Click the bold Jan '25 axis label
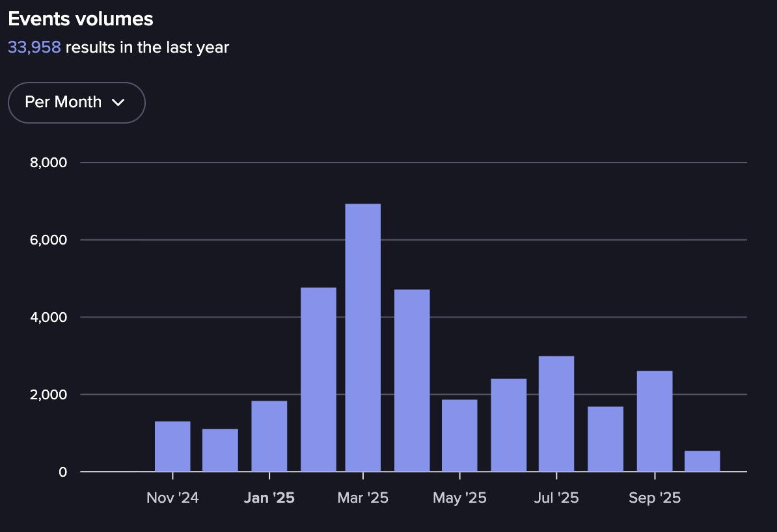The height and width of the screenshot is (532, 777). 269,498
